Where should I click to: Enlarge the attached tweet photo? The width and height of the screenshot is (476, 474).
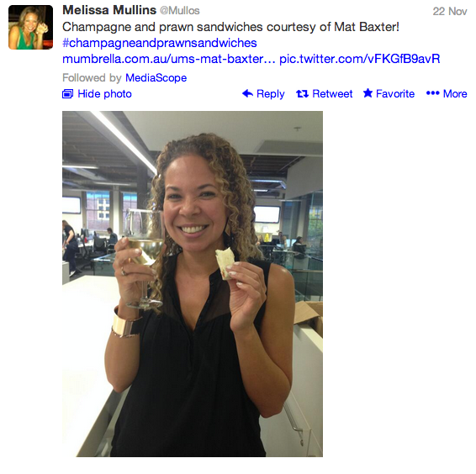point(193,284)
